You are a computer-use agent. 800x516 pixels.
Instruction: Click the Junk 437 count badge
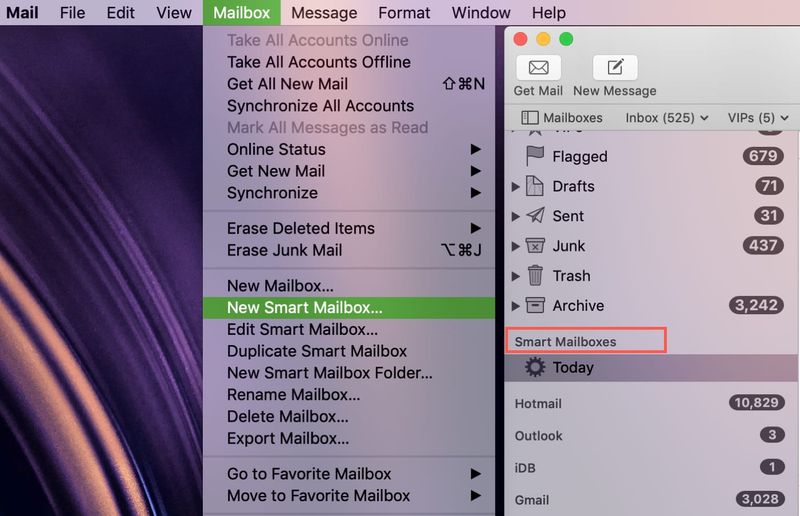click(x=763, y=245)
